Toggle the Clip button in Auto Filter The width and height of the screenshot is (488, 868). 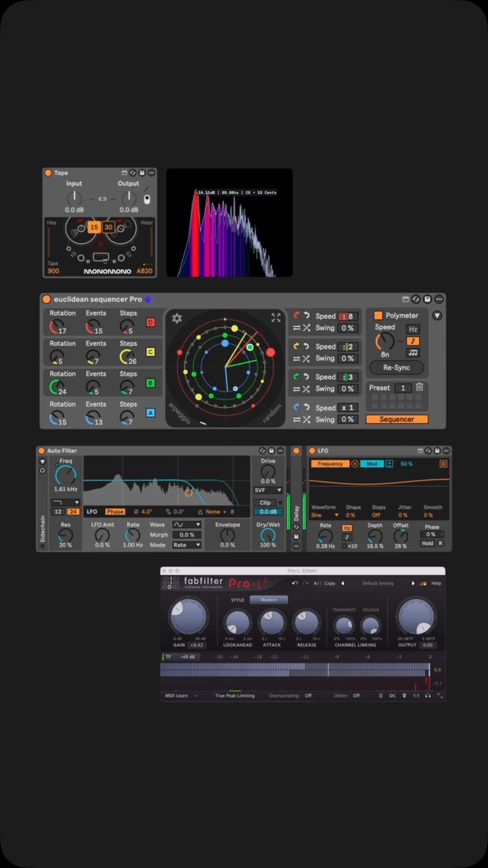coord(265,502)
